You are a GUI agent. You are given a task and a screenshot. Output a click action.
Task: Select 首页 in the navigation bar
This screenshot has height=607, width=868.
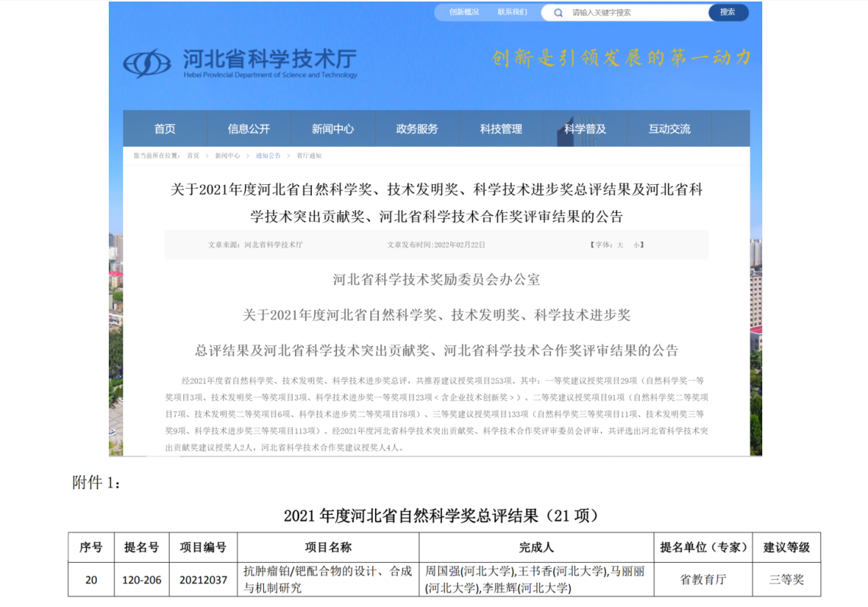(x=165, y=129)
